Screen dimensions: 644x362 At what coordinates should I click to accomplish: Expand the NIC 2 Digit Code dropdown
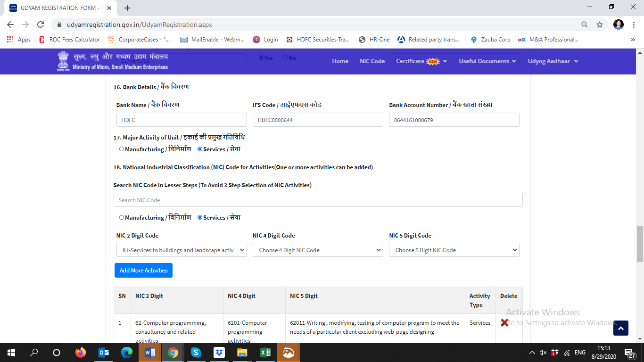[182, 250]
